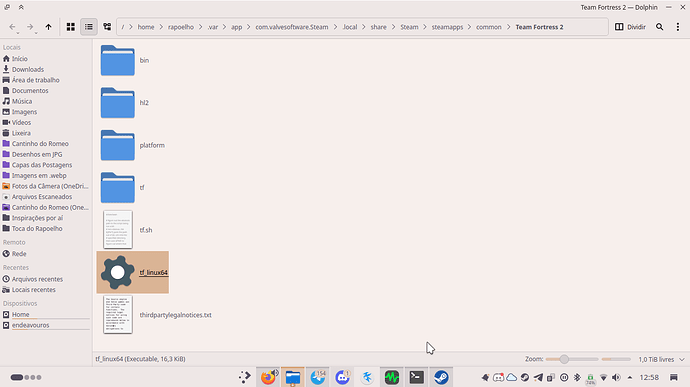The width and height of the screenshot is (690, 387).
Task: Toggle Dividir split view
Action: pos(630,27)
